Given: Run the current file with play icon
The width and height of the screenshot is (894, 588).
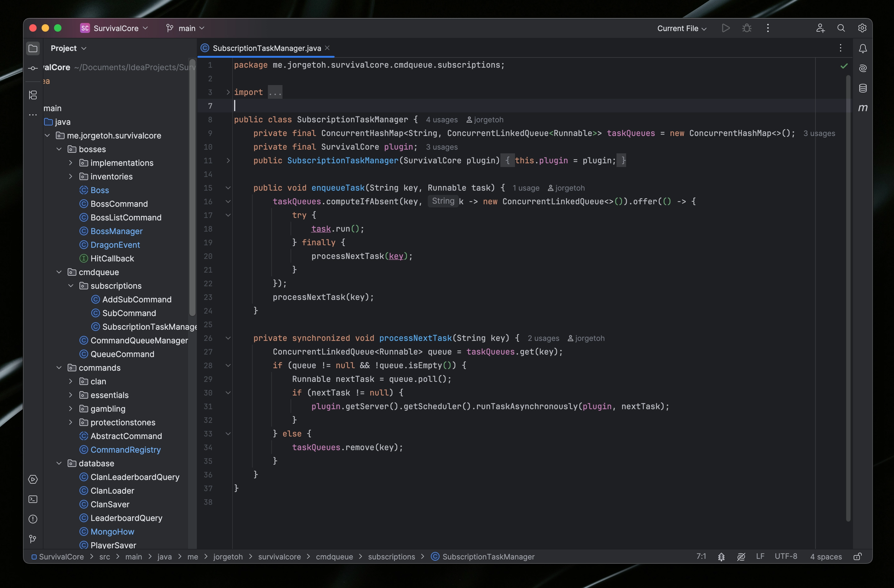Looking at the screenshot, I should 726,28.
